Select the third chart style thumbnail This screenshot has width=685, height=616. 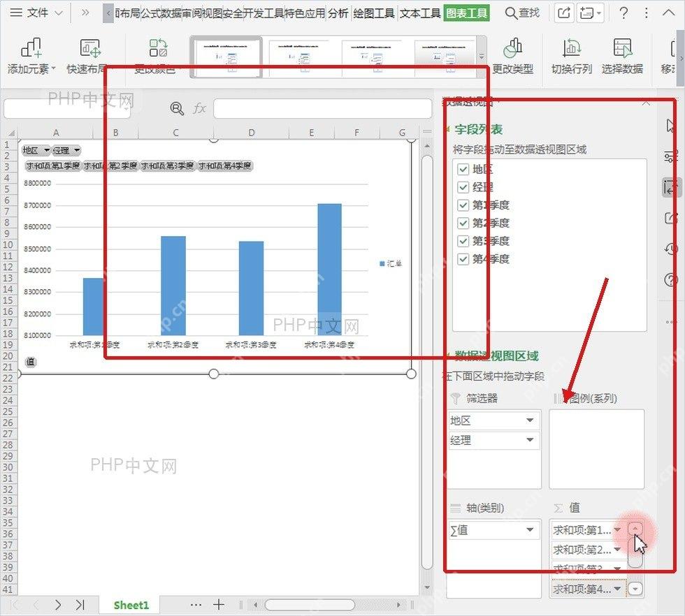[371, 57]
